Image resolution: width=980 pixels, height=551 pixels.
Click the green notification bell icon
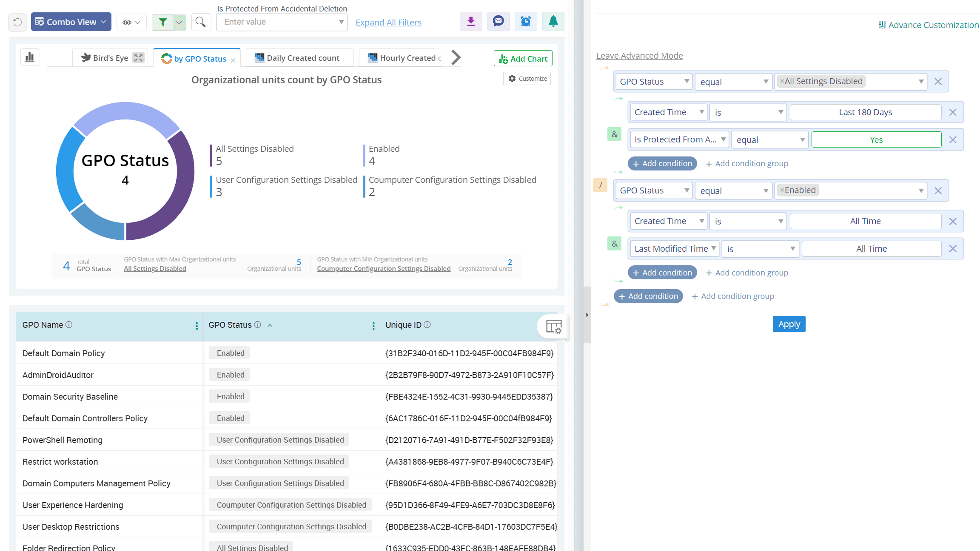(553, 22)
